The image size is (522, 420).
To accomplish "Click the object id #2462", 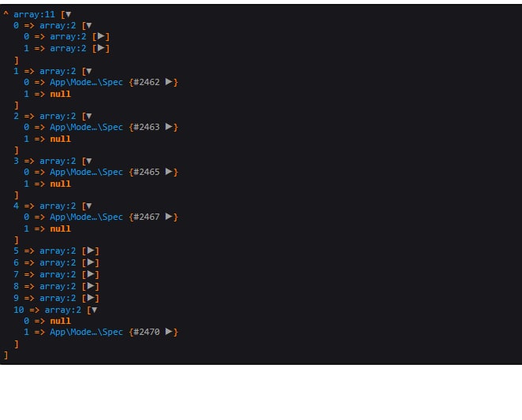I will click(x=147, y=82).
